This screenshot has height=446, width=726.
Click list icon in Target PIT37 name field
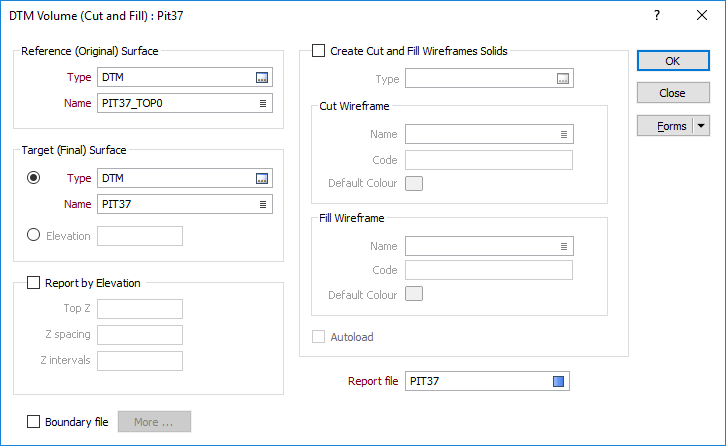click(x=263, y=204)
